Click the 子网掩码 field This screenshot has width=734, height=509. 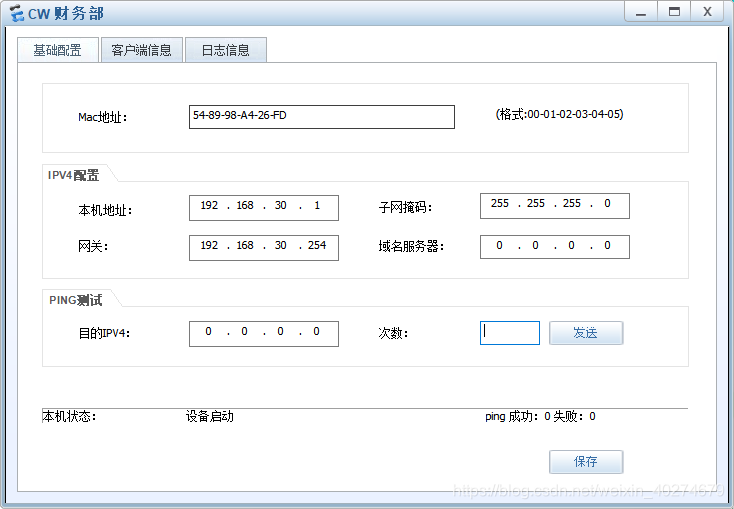(x=555, y=206)
